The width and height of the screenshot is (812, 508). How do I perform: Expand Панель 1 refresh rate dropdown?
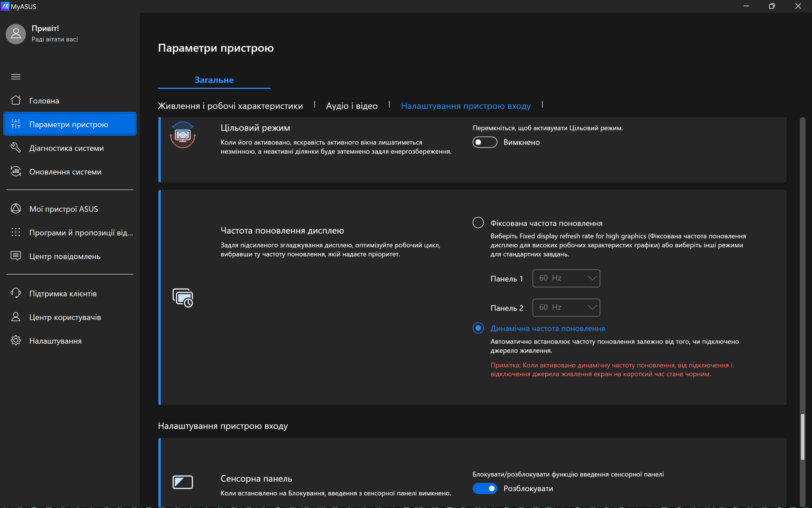click(566, 278)
